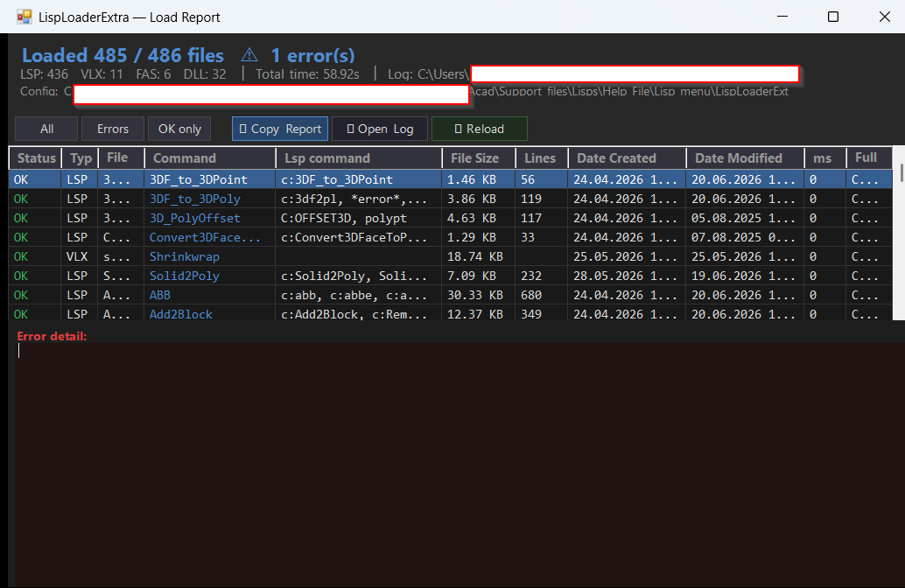Click the 'DLL: 32' count

click(x=205, y=74)
